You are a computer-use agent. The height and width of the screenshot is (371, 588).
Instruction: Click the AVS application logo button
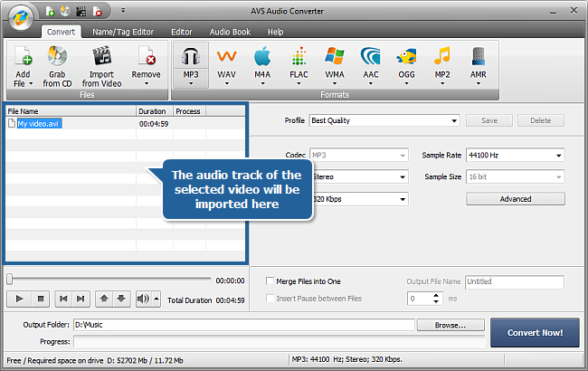[x=21, y=17]
